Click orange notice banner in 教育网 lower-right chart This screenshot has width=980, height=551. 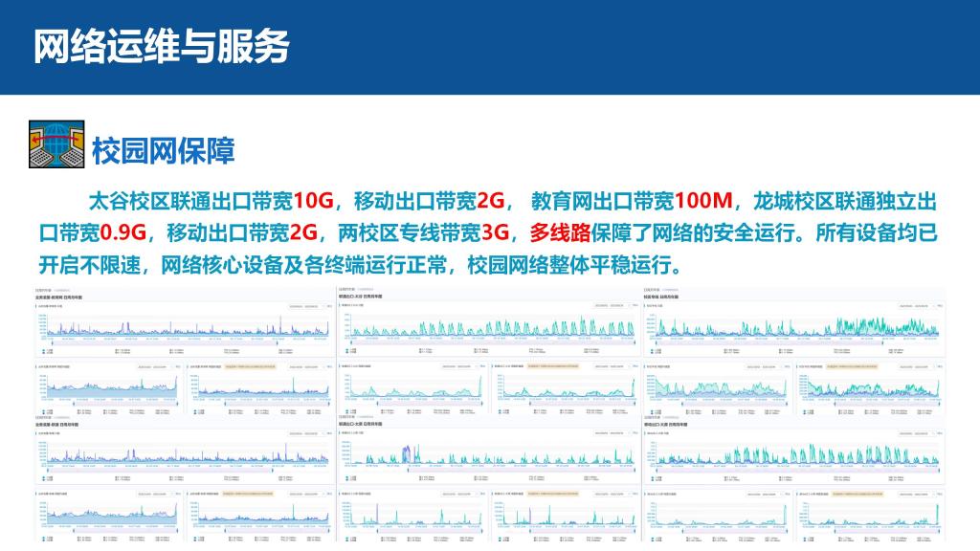[249, 366]
